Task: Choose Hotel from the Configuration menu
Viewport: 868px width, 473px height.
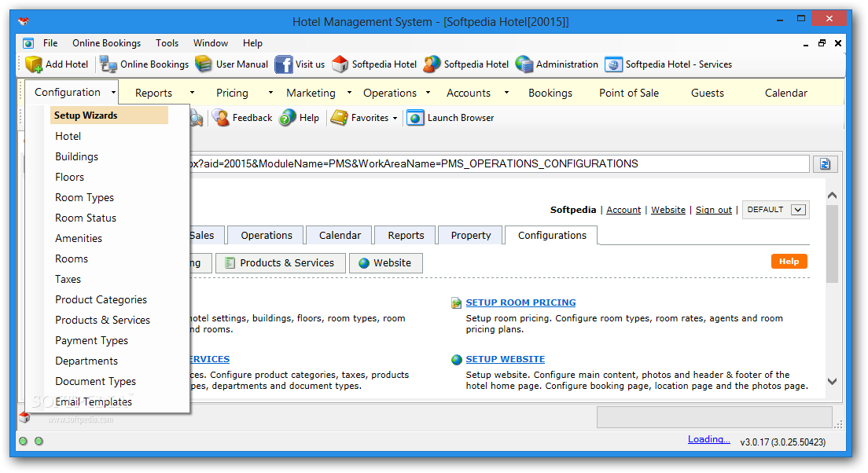Action: click(68, 136)
